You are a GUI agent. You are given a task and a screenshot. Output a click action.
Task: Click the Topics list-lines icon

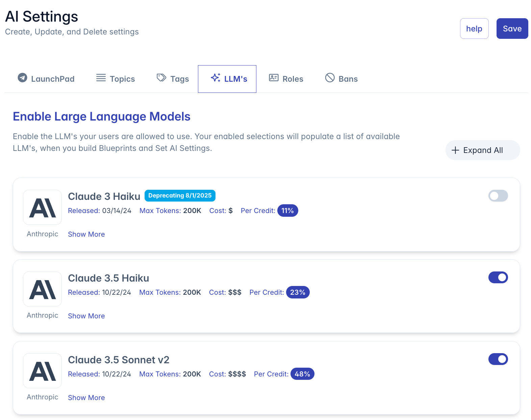(x=101, y=78)
